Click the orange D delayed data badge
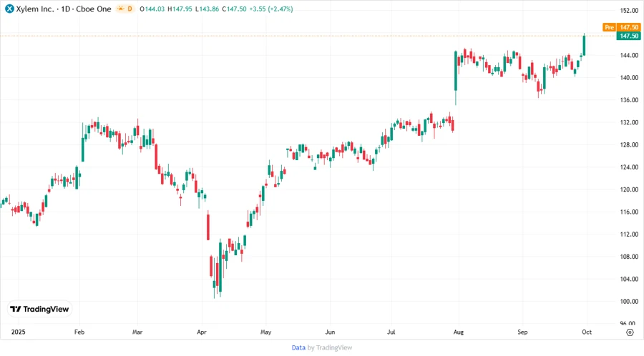Screen dimensions: 644x356 [x=130, y=9]
